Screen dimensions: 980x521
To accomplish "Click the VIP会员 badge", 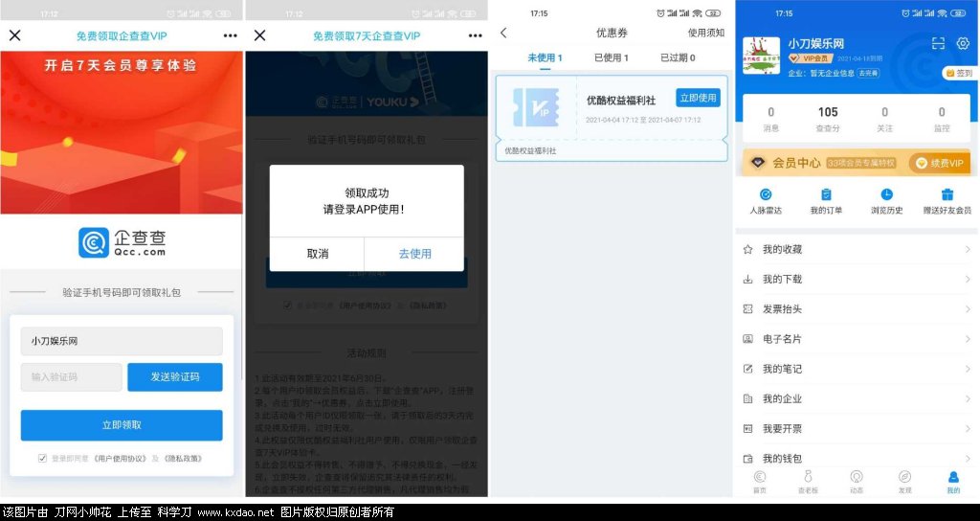I will click(x=810, y=58).
